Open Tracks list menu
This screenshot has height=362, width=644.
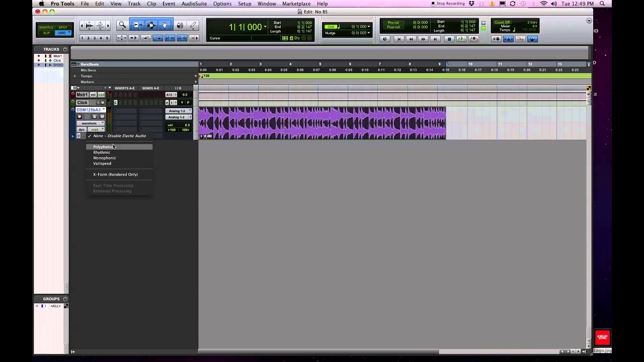[65, 49]
